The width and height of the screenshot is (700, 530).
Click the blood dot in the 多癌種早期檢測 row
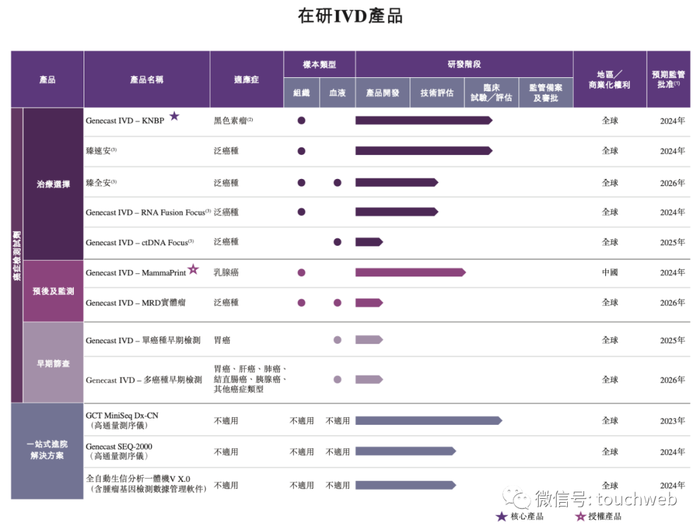click(338, 380)
